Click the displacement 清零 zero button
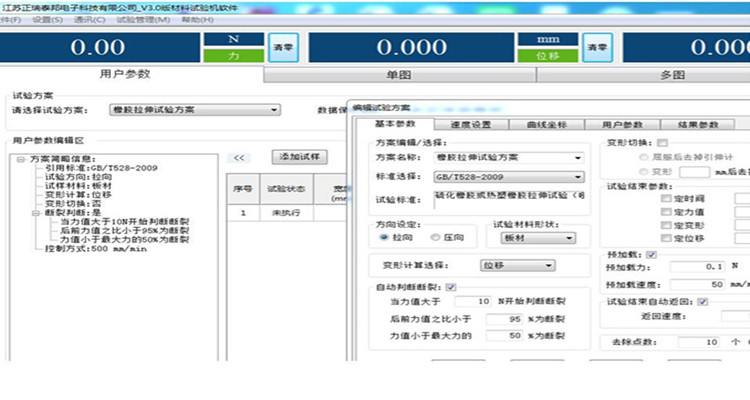Image resolution: width=750 pixels, height=400 pixels. click(597, 47)
